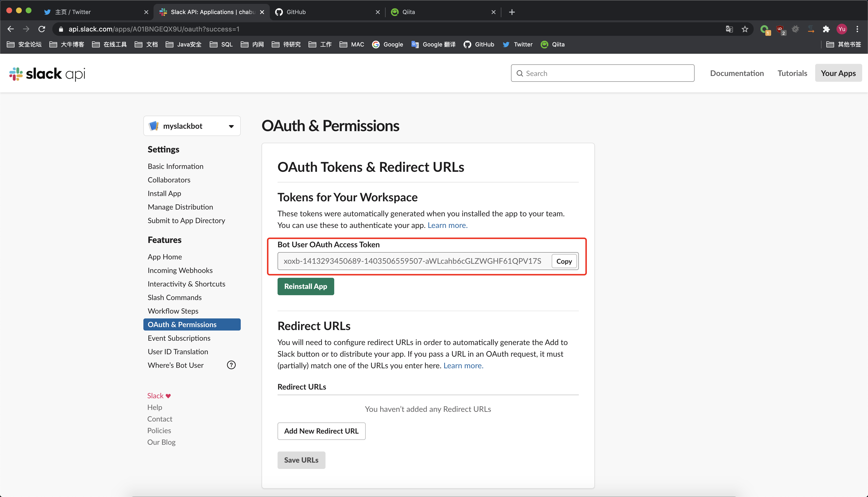Open Incoming Webhooks feature page

click(x=180, y=270)
